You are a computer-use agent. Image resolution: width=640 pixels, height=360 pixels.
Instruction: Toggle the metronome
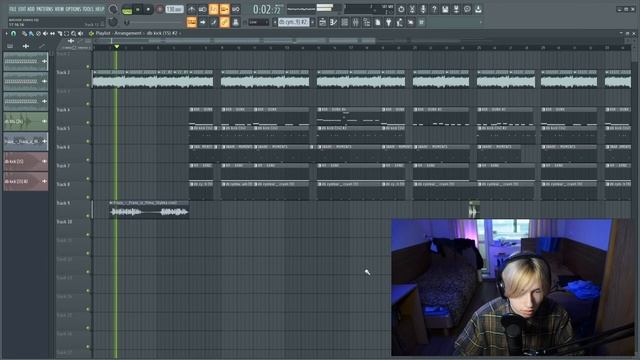pos(191,9)
